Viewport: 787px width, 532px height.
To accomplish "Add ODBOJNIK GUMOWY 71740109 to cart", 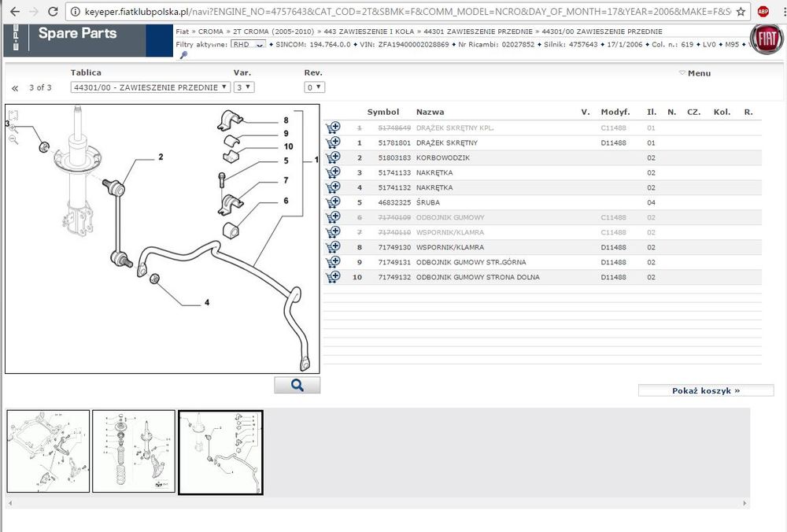I will click(x=333, y=217).
